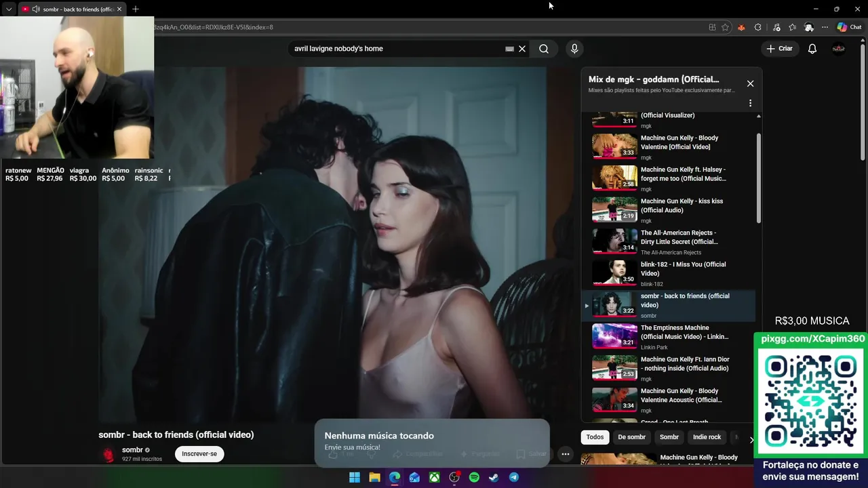868x488 pixels.
Task: Open the YouTube account avatar menu
Action: coord(839,49)
